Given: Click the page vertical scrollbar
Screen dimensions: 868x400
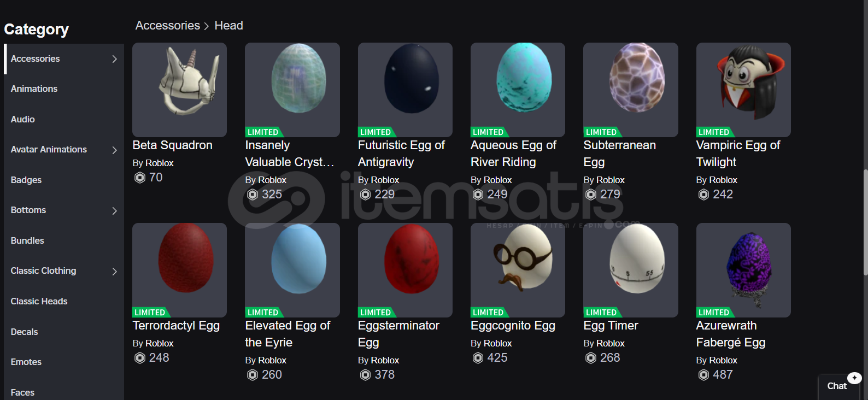Looking at the screenshot, I should pyautogui.click(x=865, y=222).
